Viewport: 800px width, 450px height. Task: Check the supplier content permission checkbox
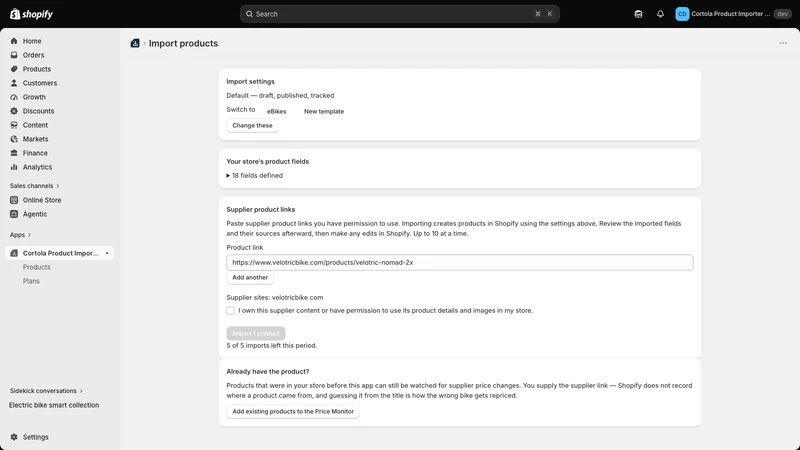[x=231, y=310]
